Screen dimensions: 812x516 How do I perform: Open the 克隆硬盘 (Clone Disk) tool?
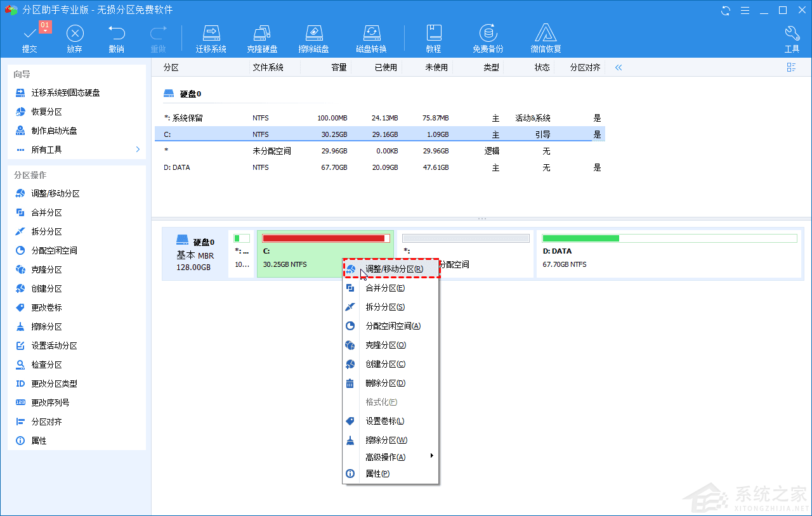tap(263, 37)
